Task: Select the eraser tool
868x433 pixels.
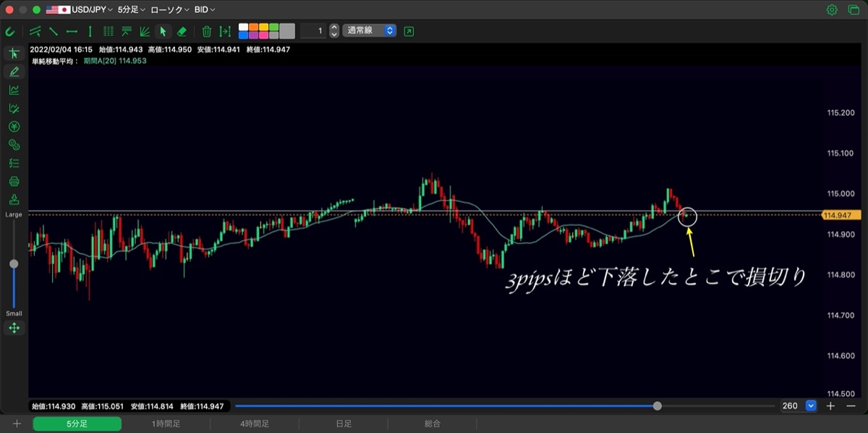Action: tap(182, 31)
